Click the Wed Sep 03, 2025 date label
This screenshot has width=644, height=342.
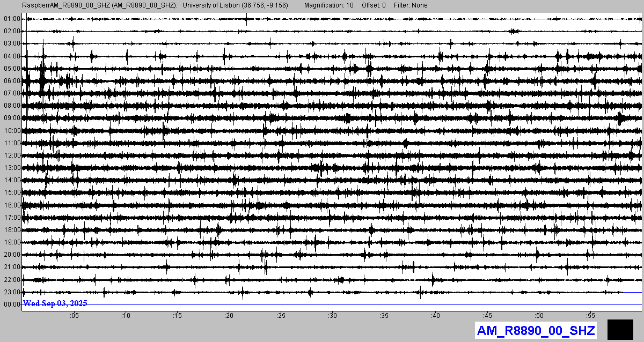click(55, 303)
